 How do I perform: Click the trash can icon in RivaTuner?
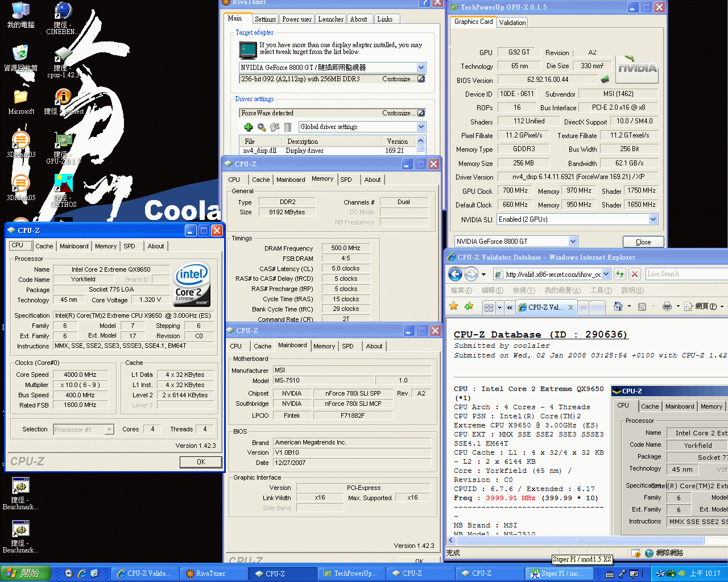[288, 127]
